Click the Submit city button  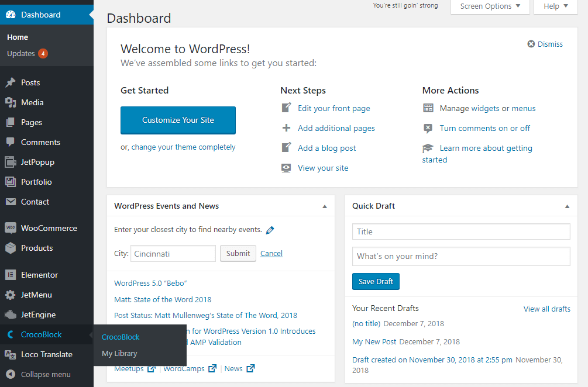point(238,253)
